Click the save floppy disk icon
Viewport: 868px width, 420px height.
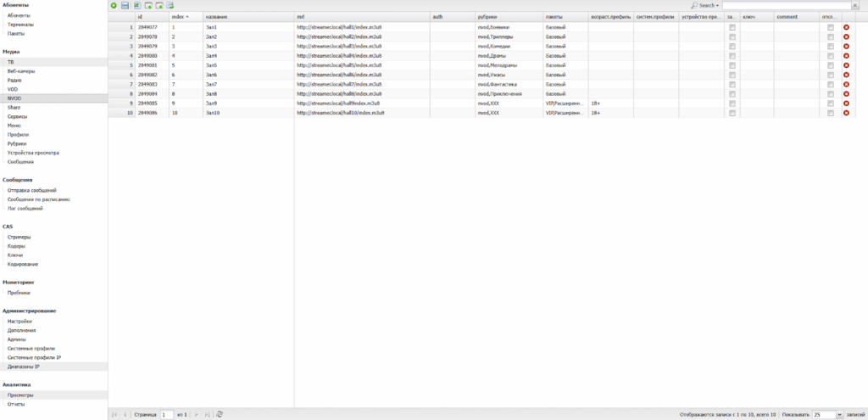pyautogui.click(x=125, y=6)
